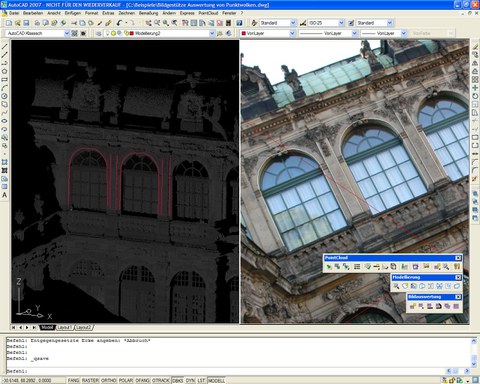Click the last icon in the Modellierung toolbar
The width and height of the screenshot is (480, 384).
pyautogui.click(x=457, y=286)
